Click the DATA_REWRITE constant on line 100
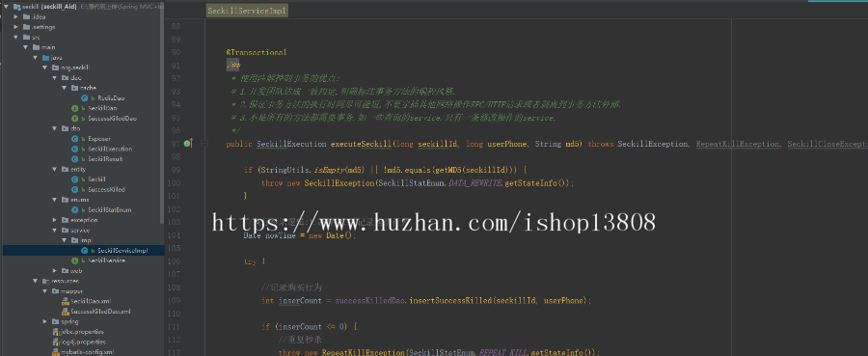The image size is (868, 356). coord(475,183)
